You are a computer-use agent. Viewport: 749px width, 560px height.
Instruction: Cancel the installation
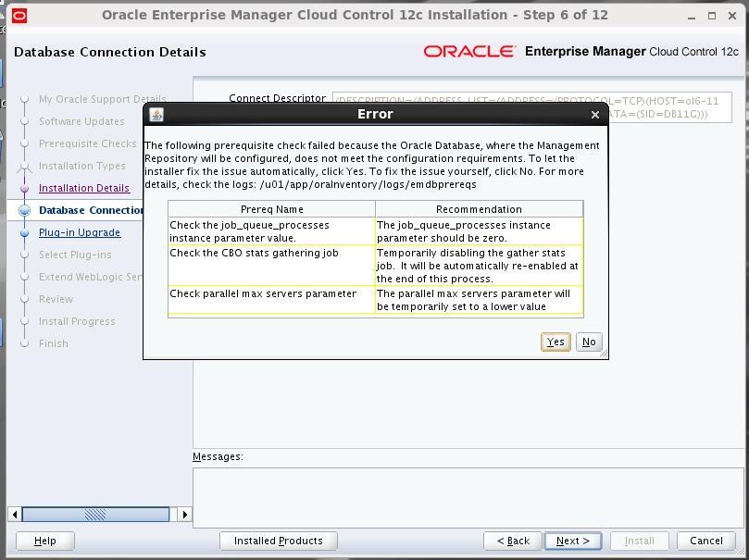point(706,541)
